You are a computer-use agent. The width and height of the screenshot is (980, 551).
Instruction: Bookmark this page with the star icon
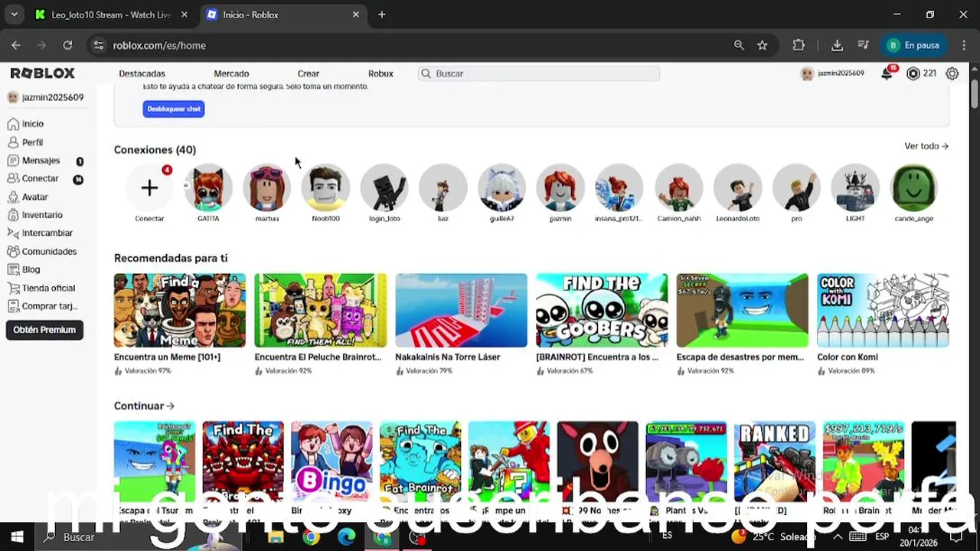tap(763, 45)
